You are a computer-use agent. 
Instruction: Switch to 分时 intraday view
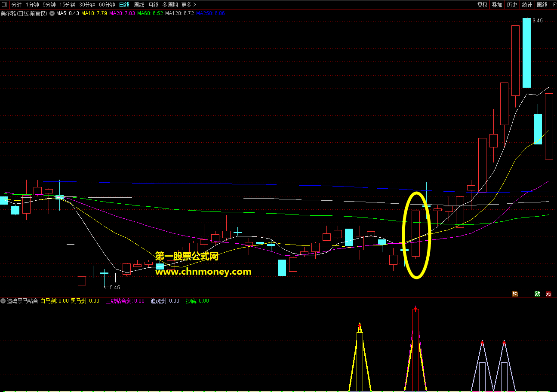(16, 5)
